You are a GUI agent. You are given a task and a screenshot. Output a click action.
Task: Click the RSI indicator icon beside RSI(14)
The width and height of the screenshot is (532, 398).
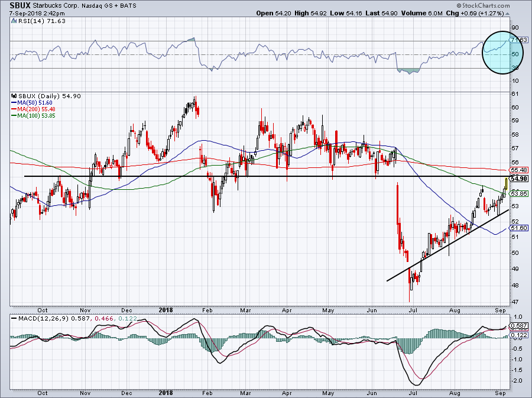coord(14,21)
